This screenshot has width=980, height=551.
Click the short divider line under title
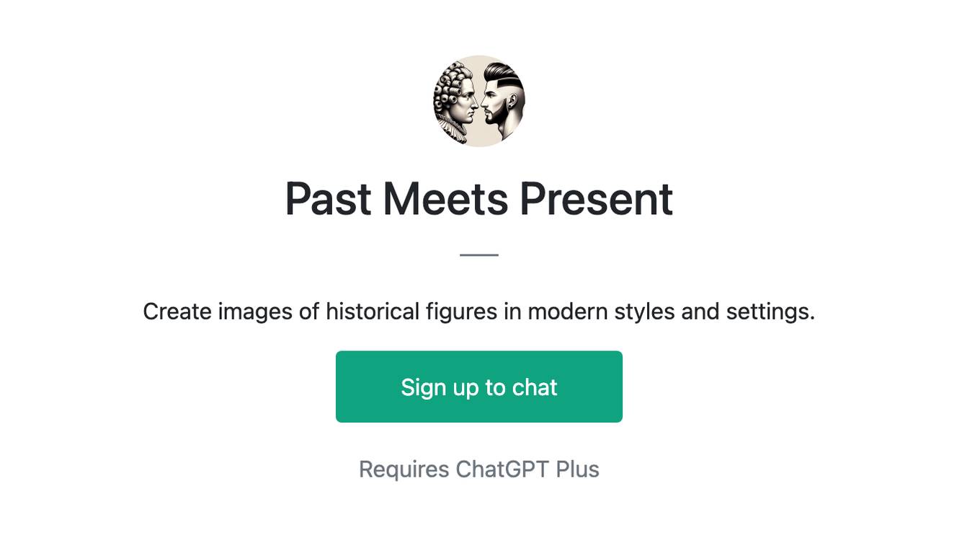[x=479, y=255]
